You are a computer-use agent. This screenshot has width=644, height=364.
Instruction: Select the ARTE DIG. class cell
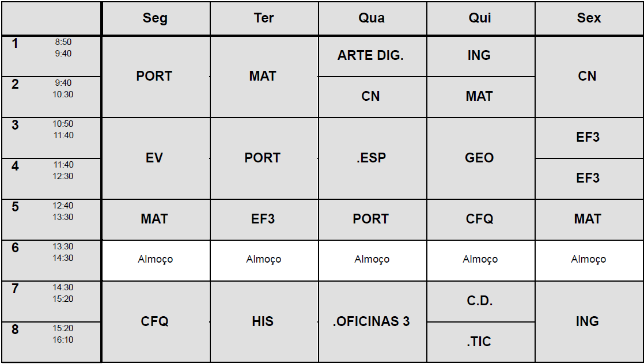pos(371,56)
